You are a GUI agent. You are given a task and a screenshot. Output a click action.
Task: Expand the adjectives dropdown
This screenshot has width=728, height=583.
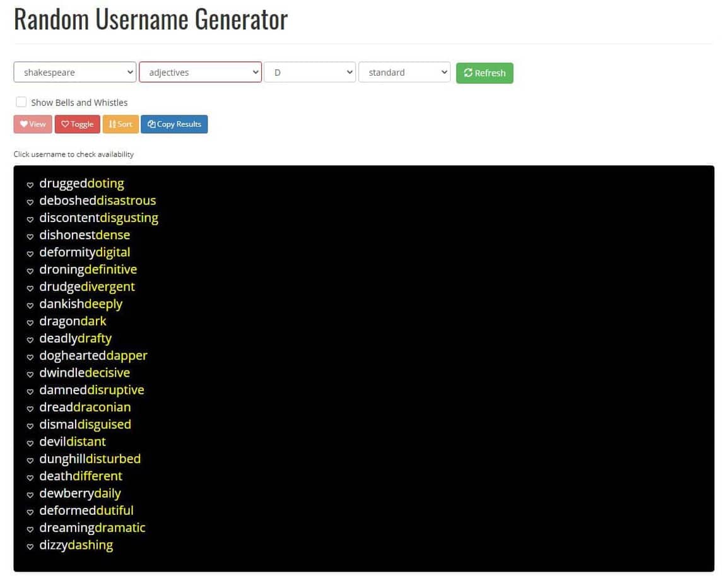pyautogui.click(x=200, y=73)
